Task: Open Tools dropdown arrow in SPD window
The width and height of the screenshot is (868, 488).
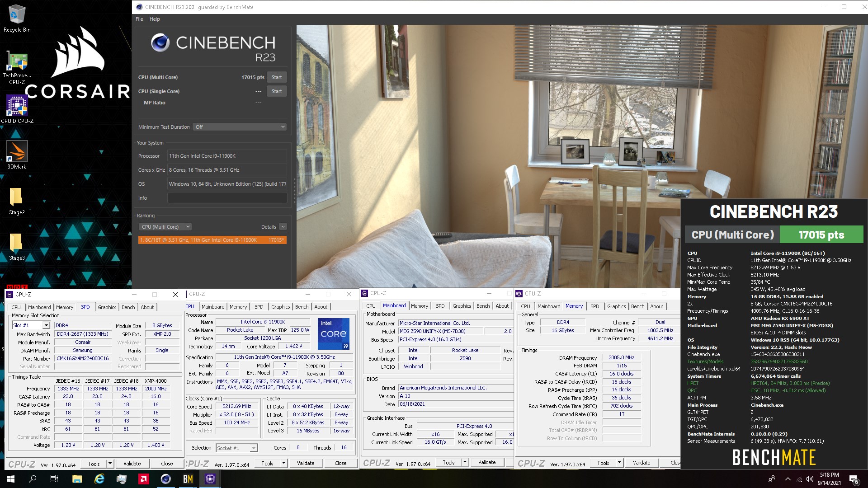Action: (109, 464)
